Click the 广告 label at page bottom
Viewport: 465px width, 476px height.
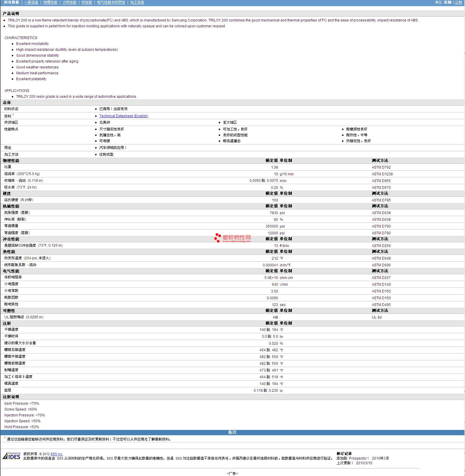point(232,473)
